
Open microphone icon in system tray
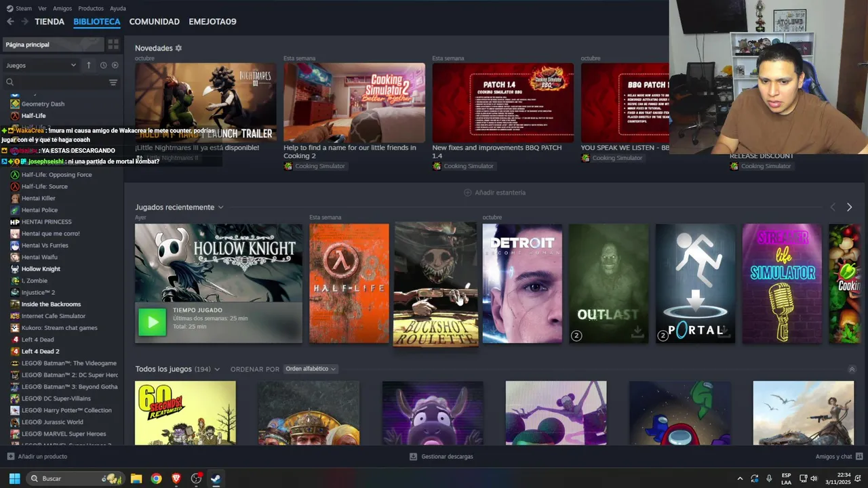click(x=769, y=479)
